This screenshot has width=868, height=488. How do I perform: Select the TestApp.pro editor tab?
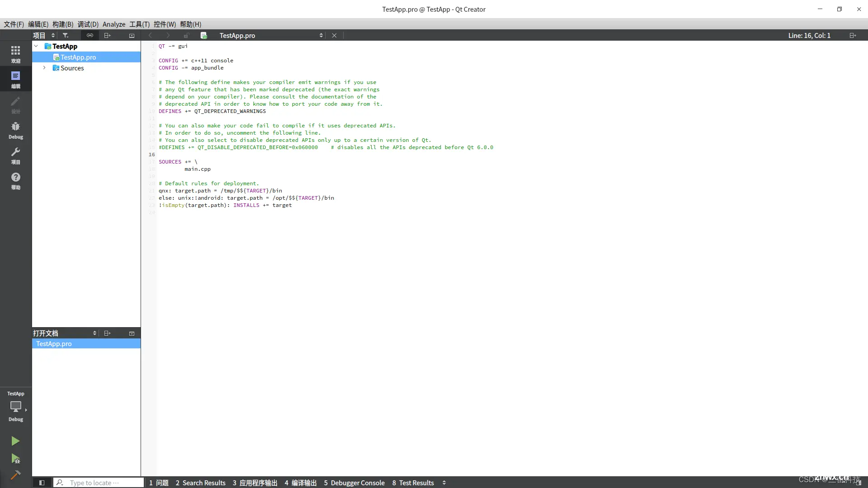237,35
